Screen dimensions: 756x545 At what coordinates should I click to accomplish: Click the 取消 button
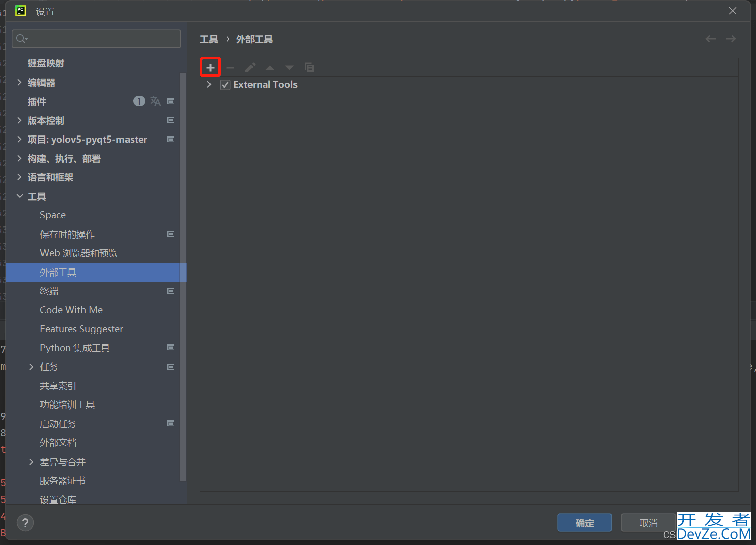click(x=648, y=523)
